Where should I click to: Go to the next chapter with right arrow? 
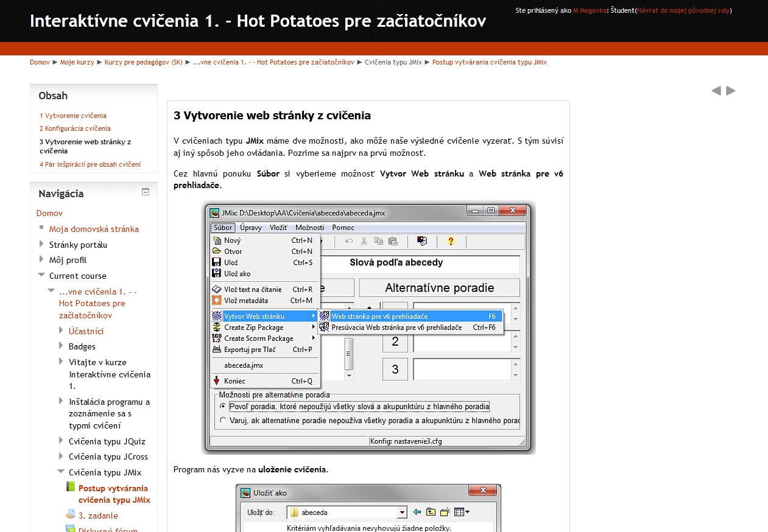coord(731,91)
